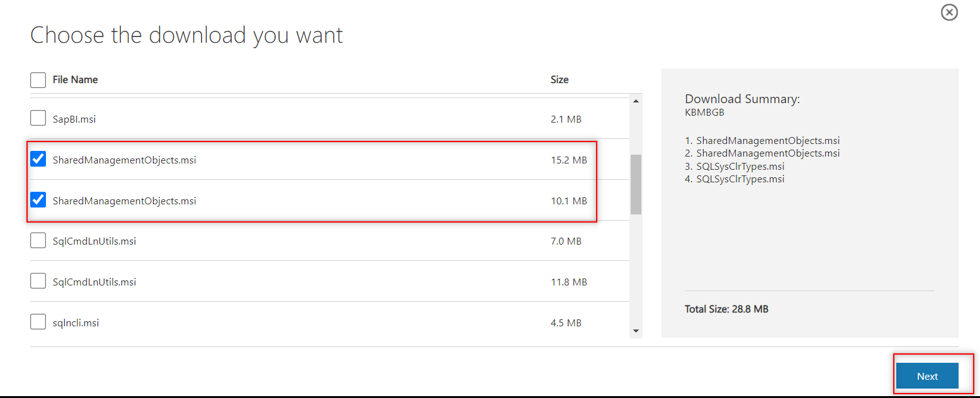Click the Size column header
This screenshot has width=980, height=398.
(x=560, y=80)
